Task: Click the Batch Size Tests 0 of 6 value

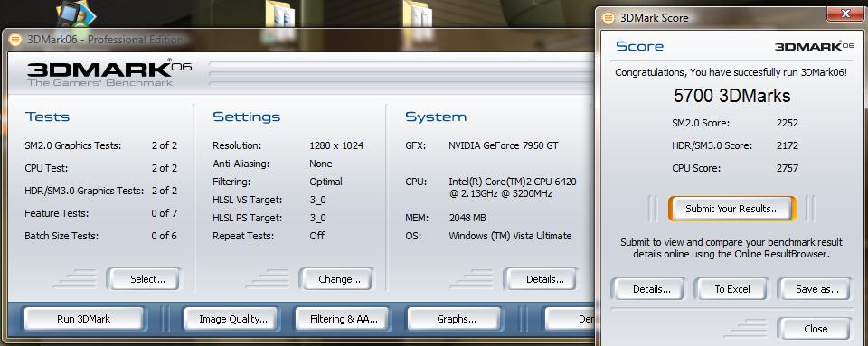Action: click(x=164, y=236)
